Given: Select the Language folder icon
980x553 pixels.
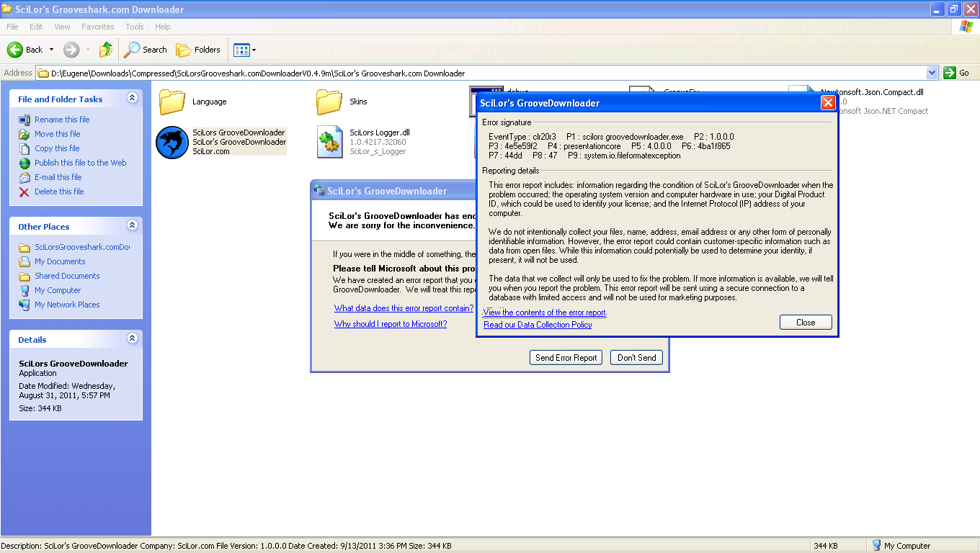Looking at the screenshot, I should pos(172,102).
